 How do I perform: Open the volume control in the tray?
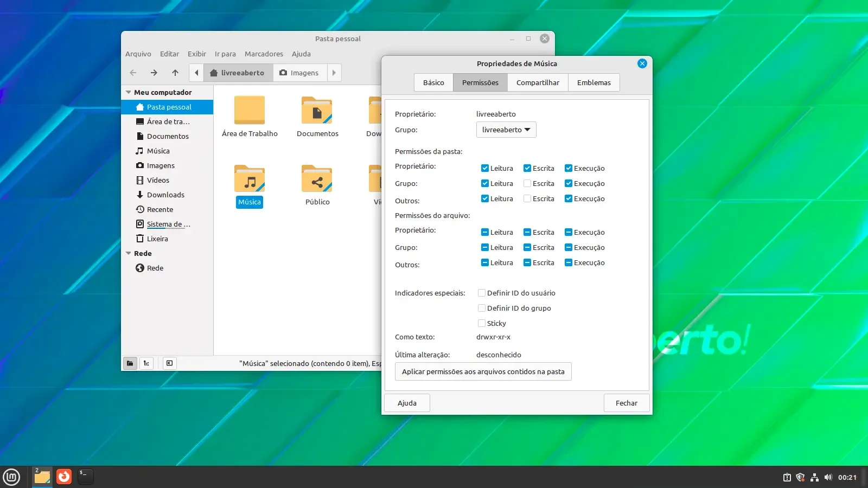(828, 477)
